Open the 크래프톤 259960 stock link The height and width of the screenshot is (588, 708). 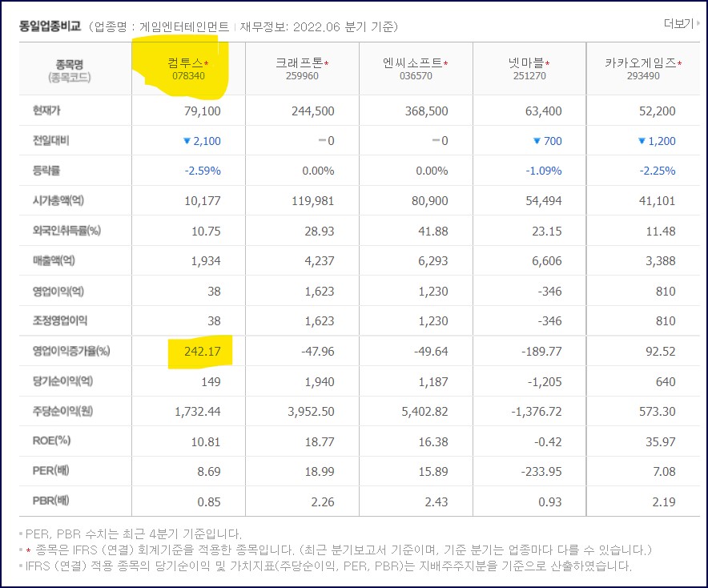coord(302,69)
